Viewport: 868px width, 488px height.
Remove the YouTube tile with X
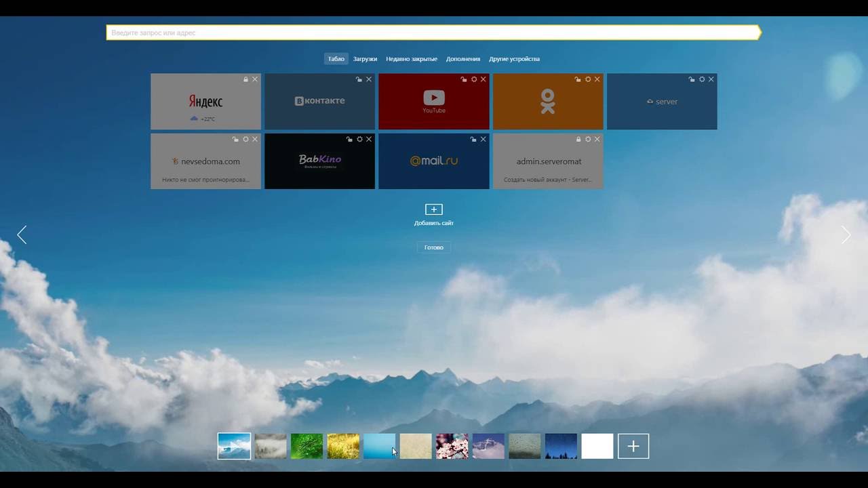483,79
